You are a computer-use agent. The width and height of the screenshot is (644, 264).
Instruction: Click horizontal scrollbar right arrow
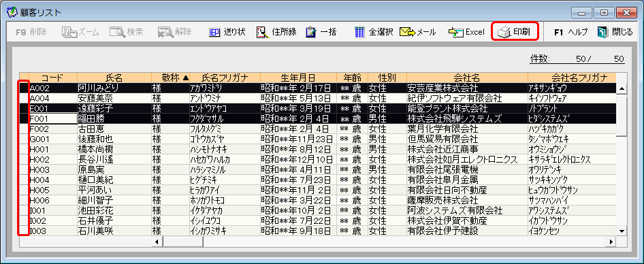click(x=612, y=242)
